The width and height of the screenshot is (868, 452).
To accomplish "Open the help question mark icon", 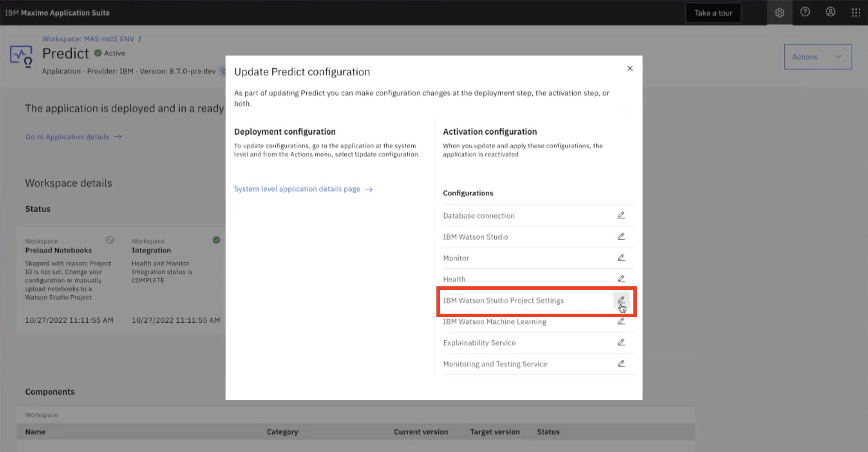I will tap(805, 12).
